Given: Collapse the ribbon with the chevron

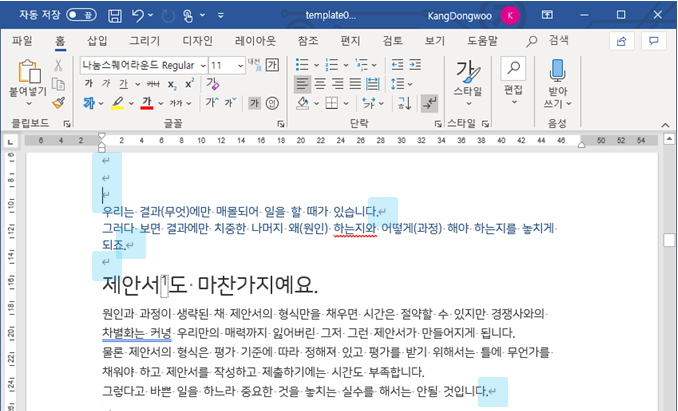Looking at the screenshot, I should tap(665, 125).
